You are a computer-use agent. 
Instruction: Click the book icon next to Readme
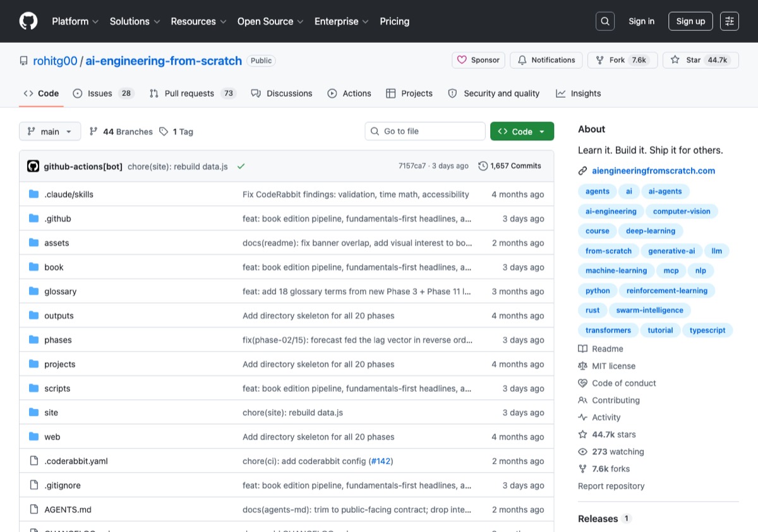pyautogui.click(x=583, y=349)
